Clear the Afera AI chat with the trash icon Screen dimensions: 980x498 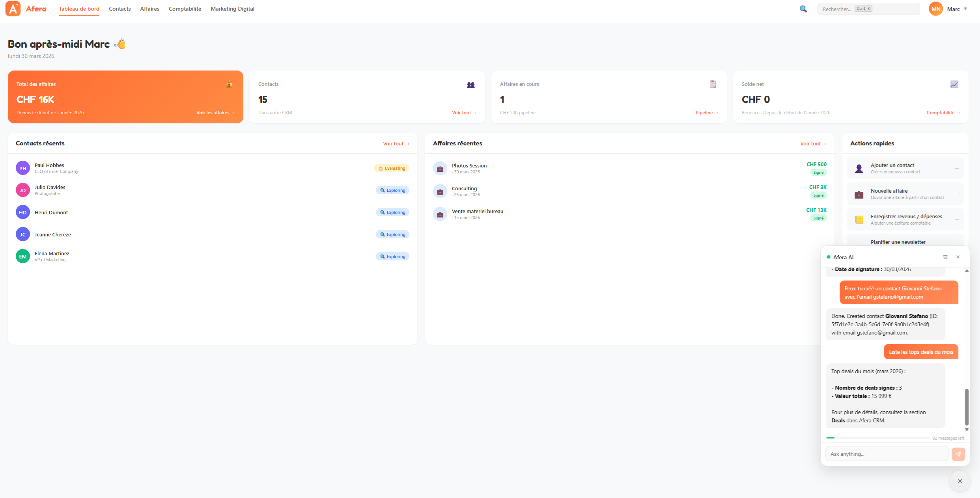pyautogui.click(x=945, y=257)
